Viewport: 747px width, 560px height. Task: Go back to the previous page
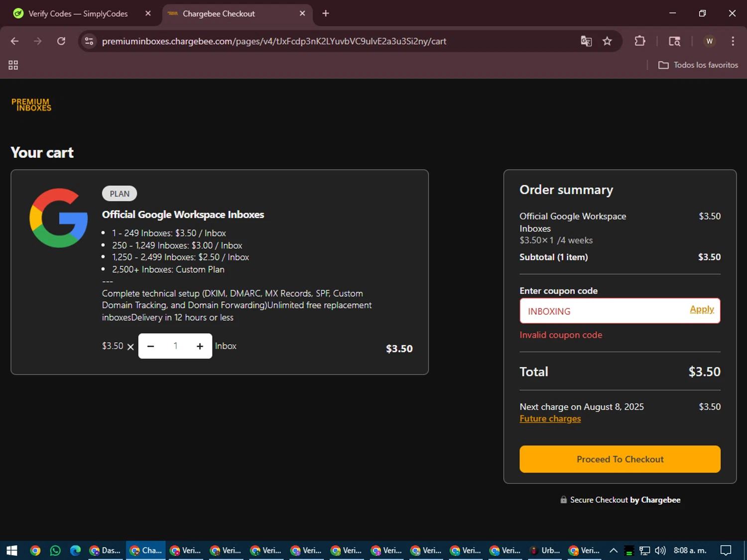(x=14, y=41)
